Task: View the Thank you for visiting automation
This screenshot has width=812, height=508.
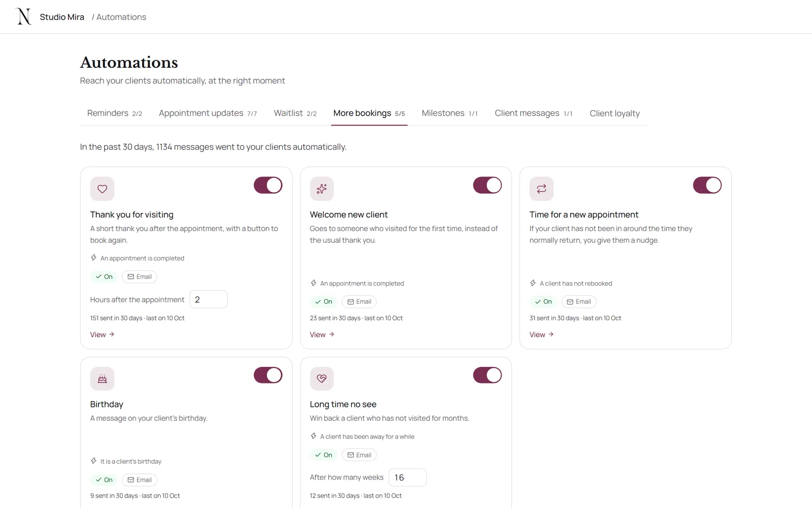Action: point(102,335)
